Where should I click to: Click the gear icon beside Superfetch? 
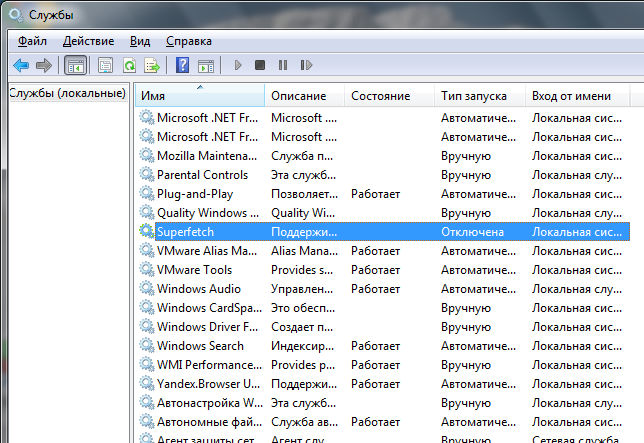click(147, 231)
